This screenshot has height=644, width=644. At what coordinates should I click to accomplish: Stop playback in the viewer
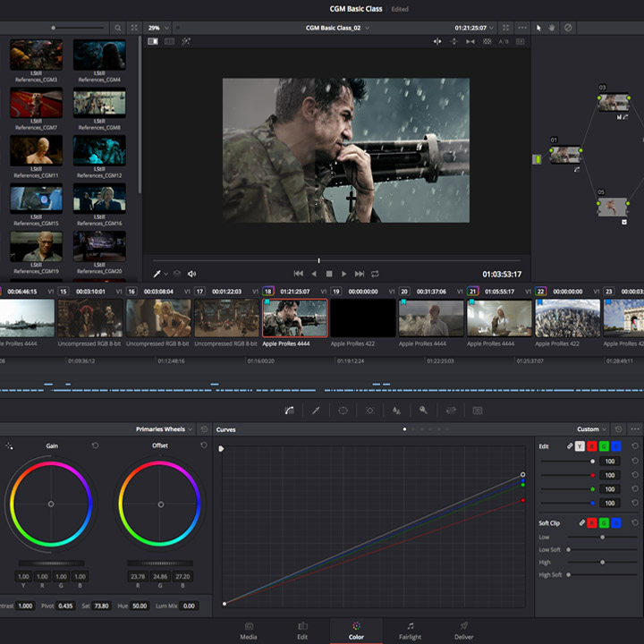[329, 274]
